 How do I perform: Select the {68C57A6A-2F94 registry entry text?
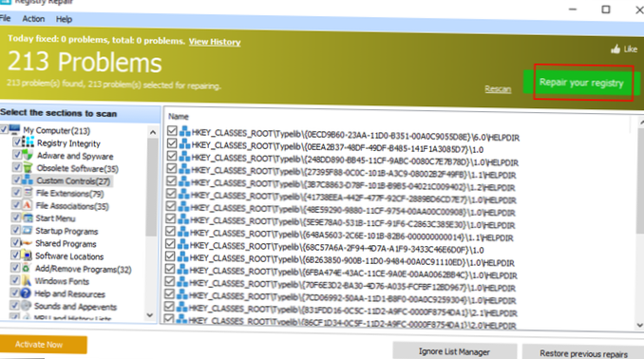(x=337, y=248)
